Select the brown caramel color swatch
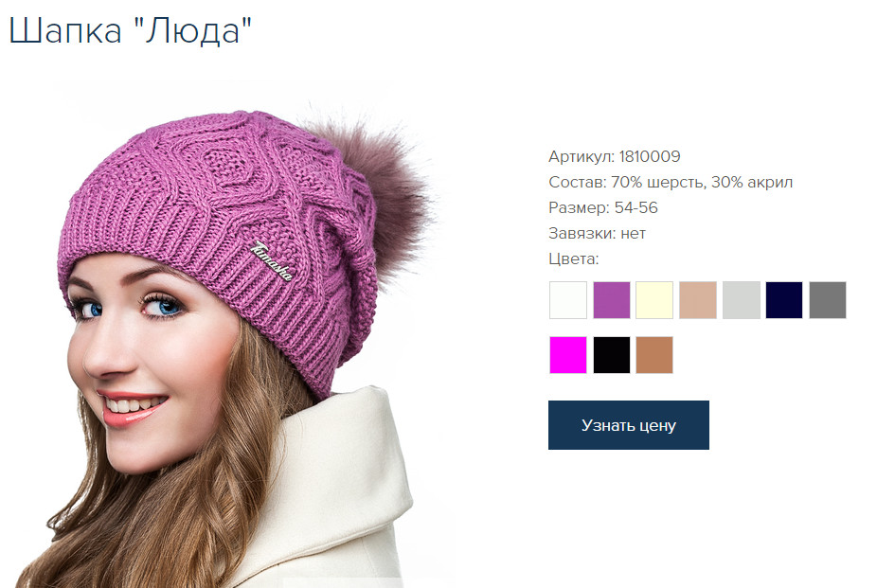Viewport: 877px width, 588px height. coord(654,355)
